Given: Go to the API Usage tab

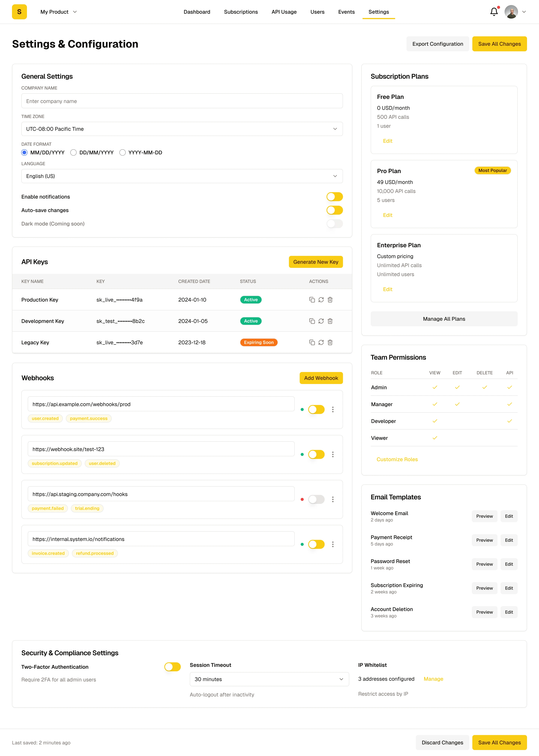Looking at the screenshot, I should coord(284,12).
